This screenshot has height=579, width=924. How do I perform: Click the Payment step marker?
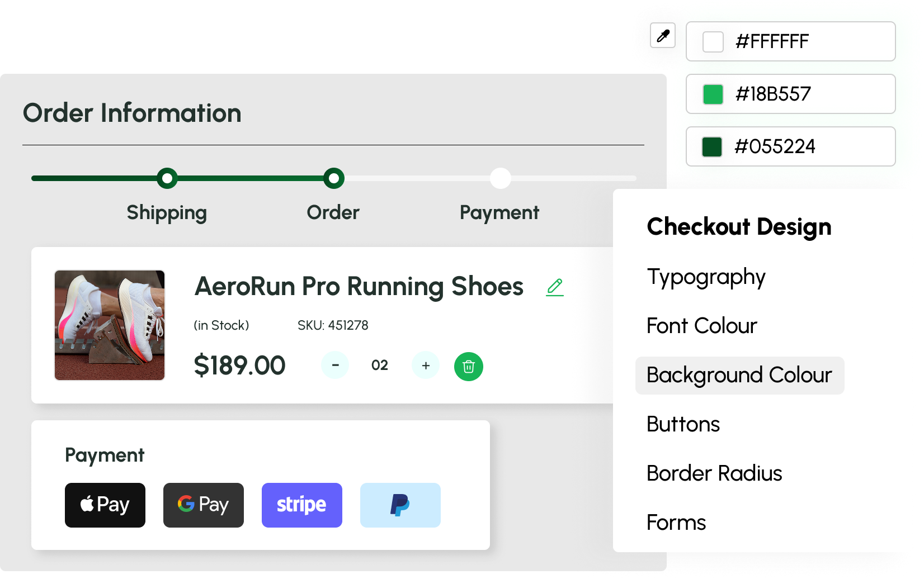[x=501, y=178]
